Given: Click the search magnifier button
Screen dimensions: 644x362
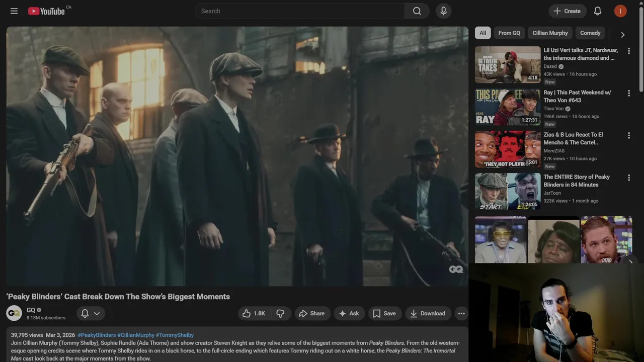Looking at the screenshot, I should coord(417,11).
